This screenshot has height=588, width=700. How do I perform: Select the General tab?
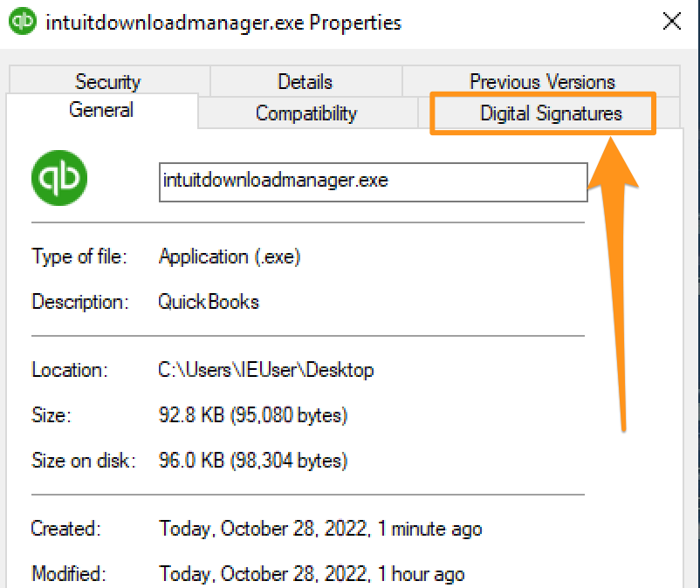click(x=101, y=110)
